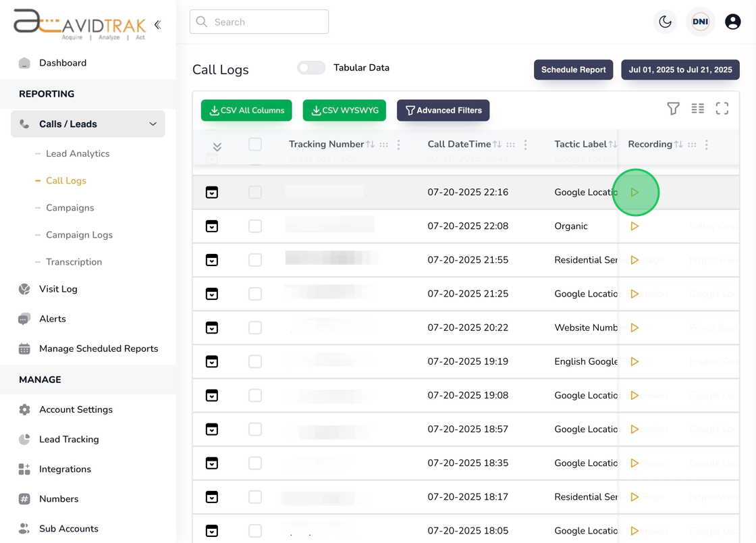This screenshot has width=756, height=543.
Task: Collapse the sidebar with the double-chevron icon
Action: click(158, 24)
